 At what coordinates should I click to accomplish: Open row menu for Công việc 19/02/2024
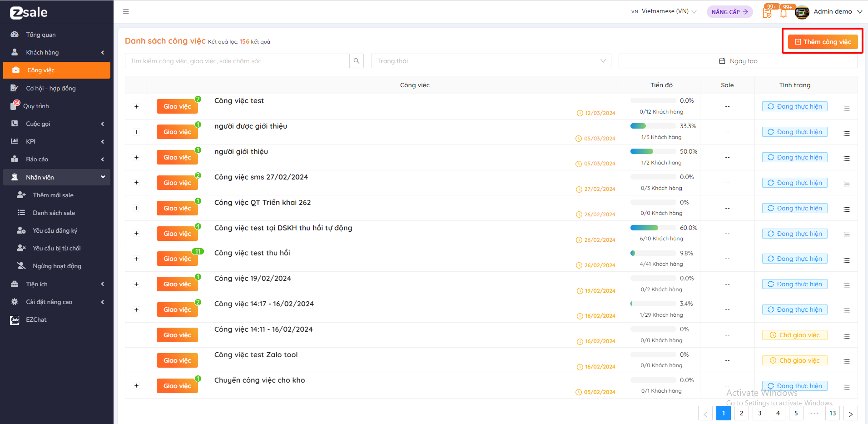(847, 286)
